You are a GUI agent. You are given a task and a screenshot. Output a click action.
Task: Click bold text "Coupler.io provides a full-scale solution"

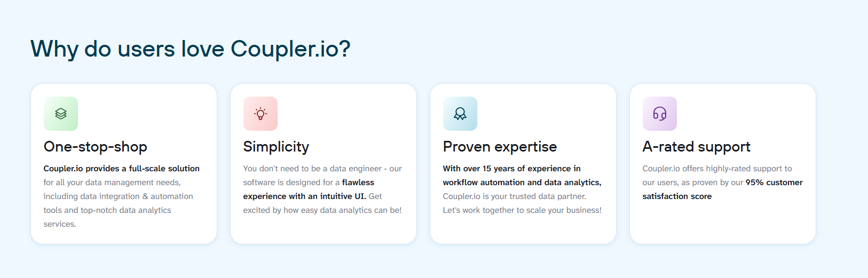point(122,169)
